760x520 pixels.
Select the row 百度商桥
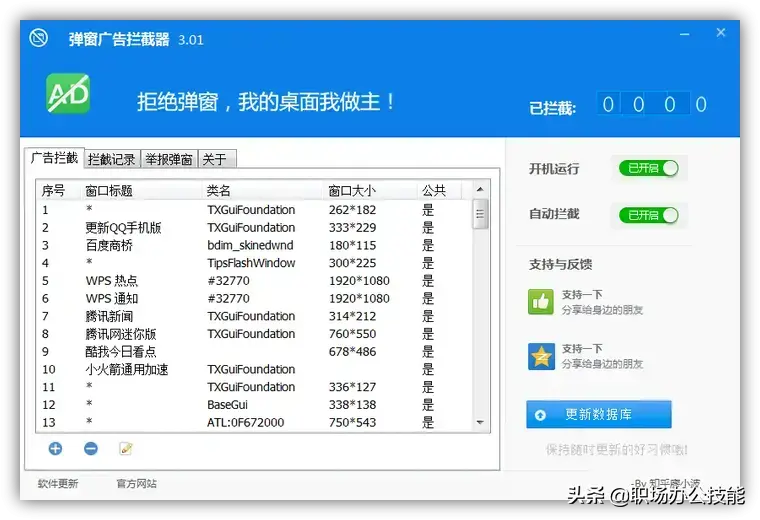[254, 245]
